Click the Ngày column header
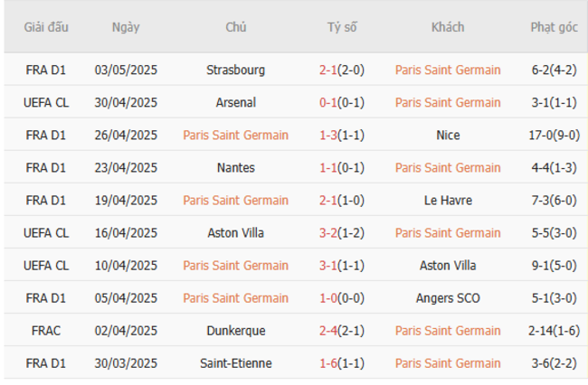Viewport: 588px width, 385px height. (x=126, y=27)
